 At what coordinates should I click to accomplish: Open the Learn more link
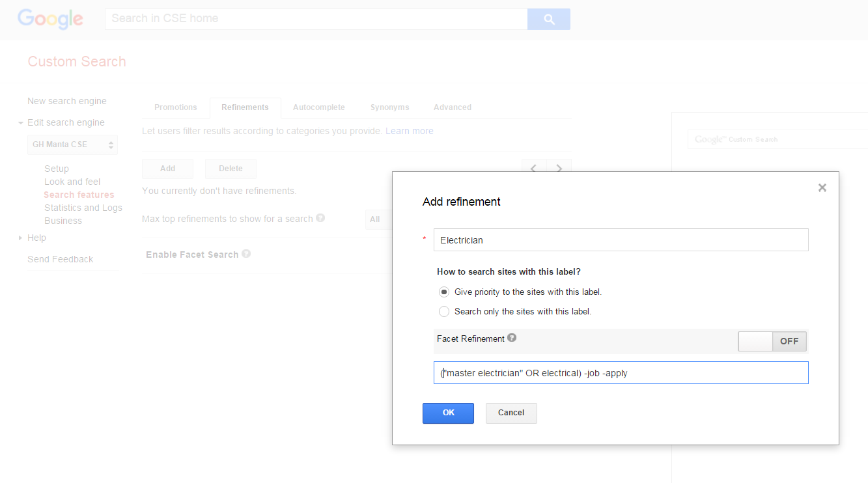tap(409, 130)
